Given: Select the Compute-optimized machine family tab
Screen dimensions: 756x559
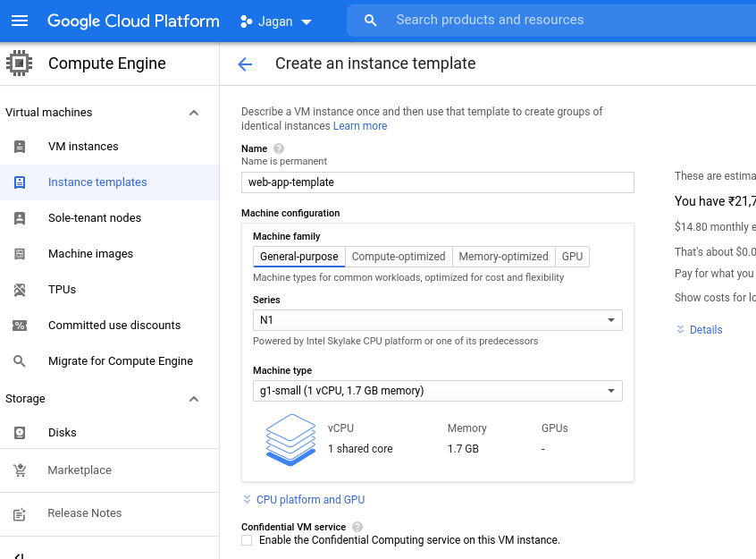Looking at the screenshot, I should (399, 257).
